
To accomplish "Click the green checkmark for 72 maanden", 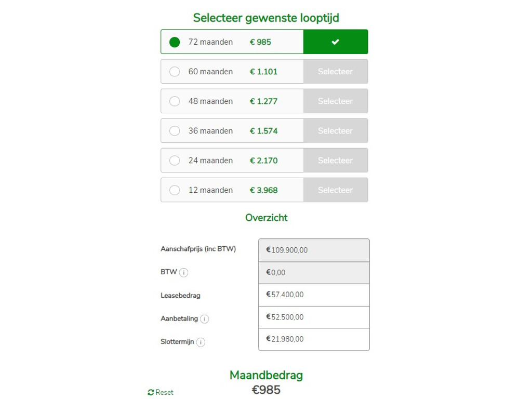I will [x=336, y=42].
